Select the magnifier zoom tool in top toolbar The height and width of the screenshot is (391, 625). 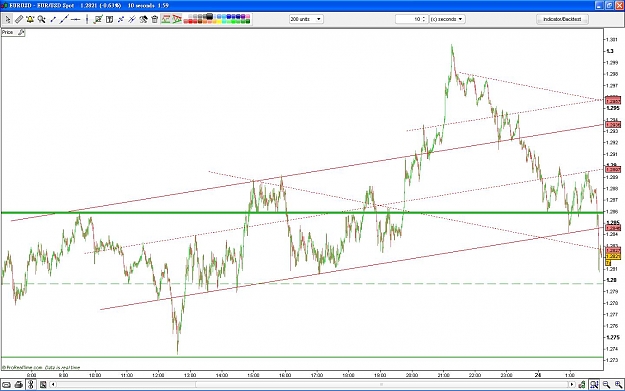(x=41, y=19)
